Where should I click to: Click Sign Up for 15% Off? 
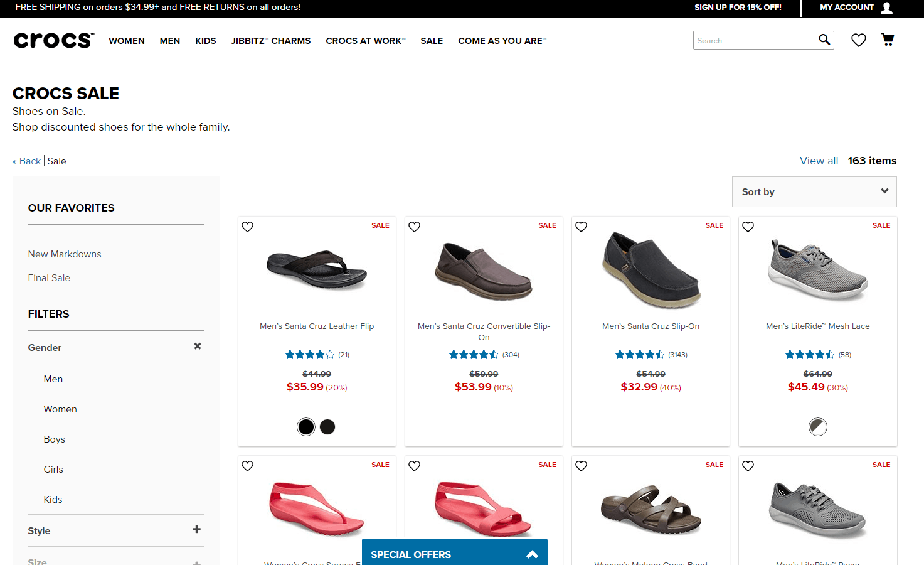coord(738,8)
